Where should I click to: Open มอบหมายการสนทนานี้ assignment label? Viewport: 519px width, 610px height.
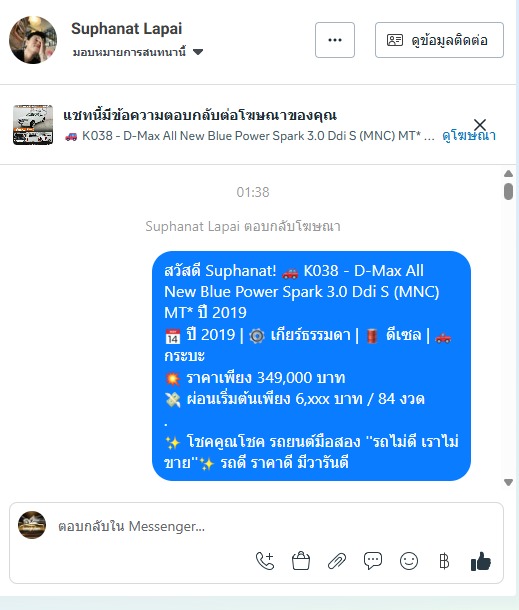pos(129,52)
